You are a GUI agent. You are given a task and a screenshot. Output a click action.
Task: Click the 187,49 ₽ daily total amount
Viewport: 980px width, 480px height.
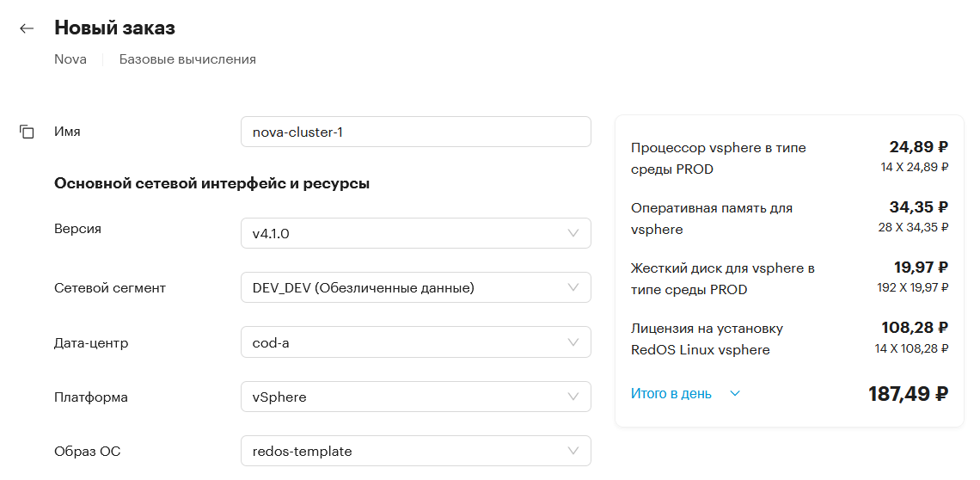(908, 394)
